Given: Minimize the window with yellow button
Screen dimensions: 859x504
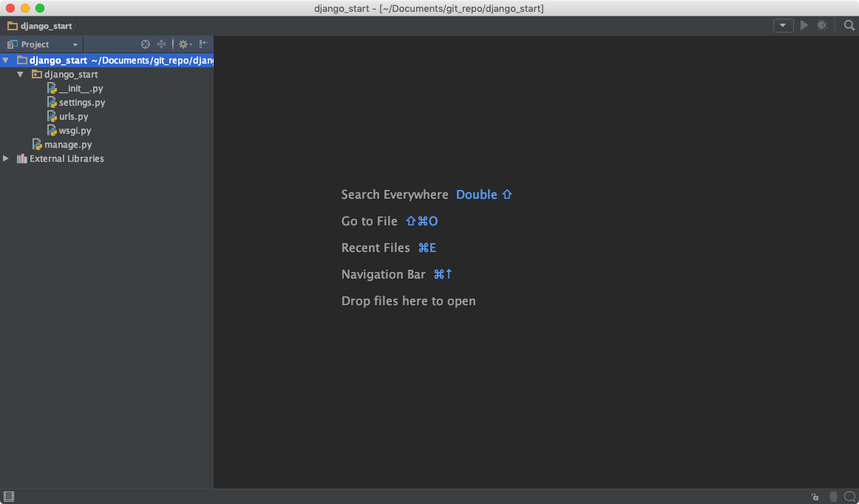Looking at the screenshot, I should tap(24, 8).
